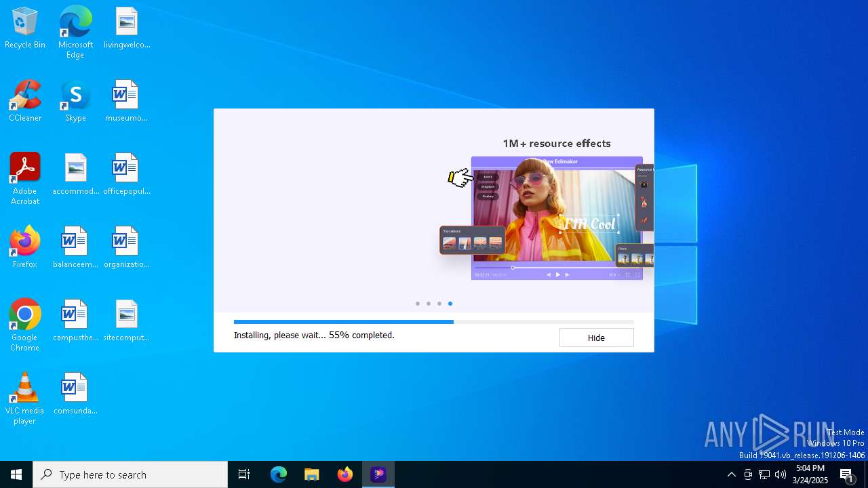Select the third carousel page dot
This screenshot has height=488, width=868.
pyautogui.click(x=439, y=304)
